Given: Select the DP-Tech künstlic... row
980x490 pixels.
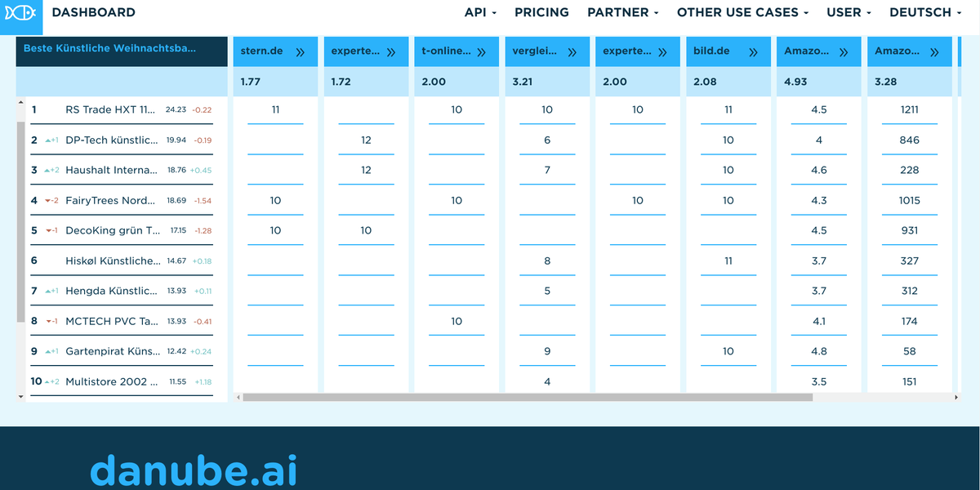Looking at the screenshot, I should [x=122, y=140].
